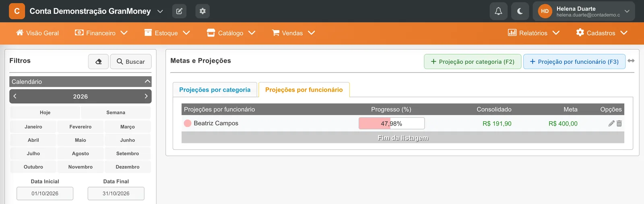
Task: Open the Catálogo menu
Action: tap(231, 33)
